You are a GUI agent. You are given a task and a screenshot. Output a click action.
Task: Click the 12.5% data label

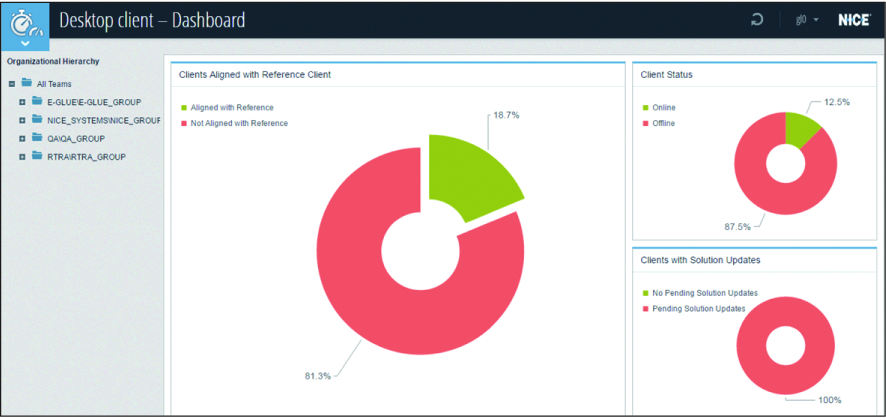837,102
